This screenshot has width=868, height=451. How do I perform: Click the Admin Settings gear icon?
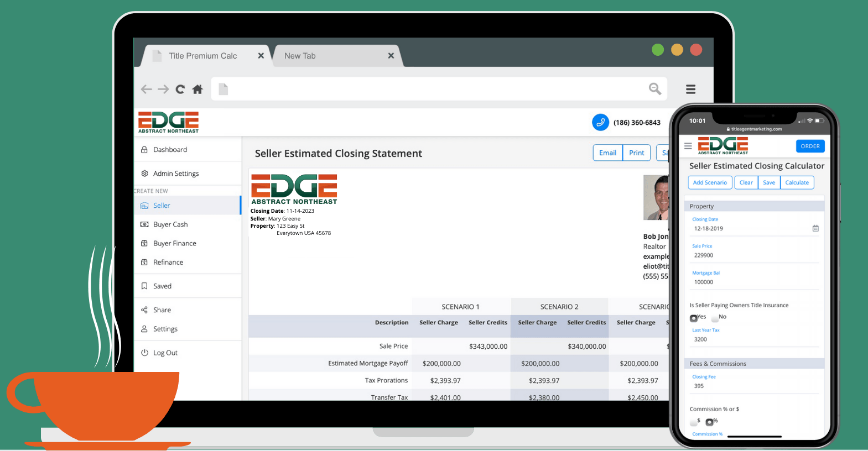pos(144,174)
